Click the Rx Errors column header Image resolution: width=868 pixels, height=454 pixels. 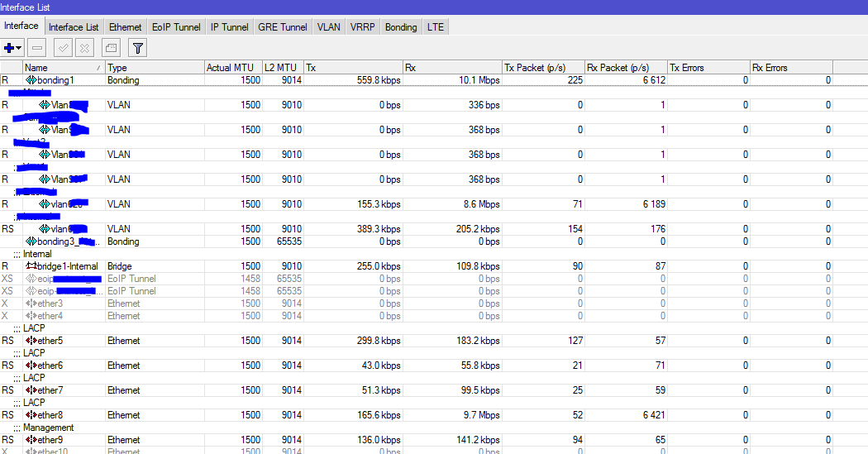click(x=792, y=68)
